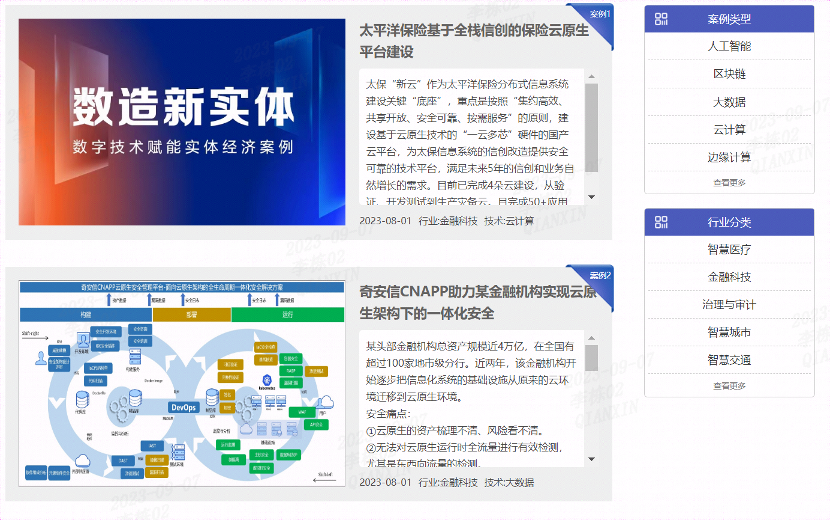Click the 2023-08-01 date of second case
830x520 pixels.
tap(385, 482)
